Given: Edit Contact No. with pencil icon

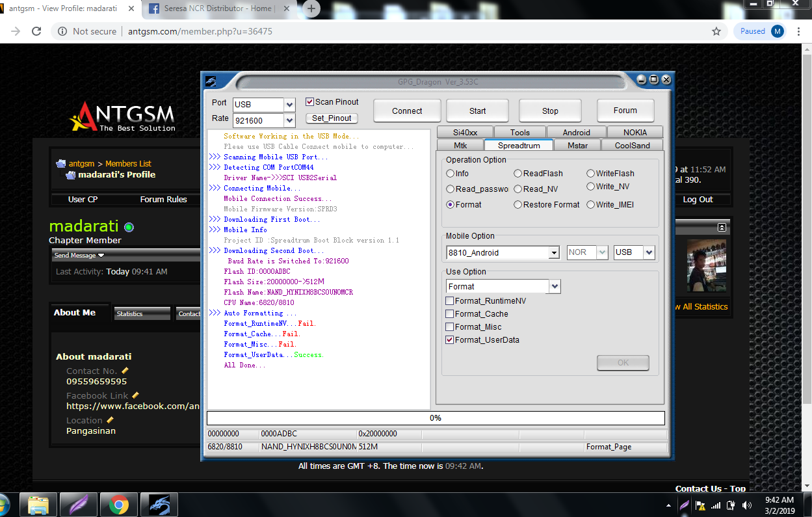Looking at the screenshot, I should [x=125, y=371].
